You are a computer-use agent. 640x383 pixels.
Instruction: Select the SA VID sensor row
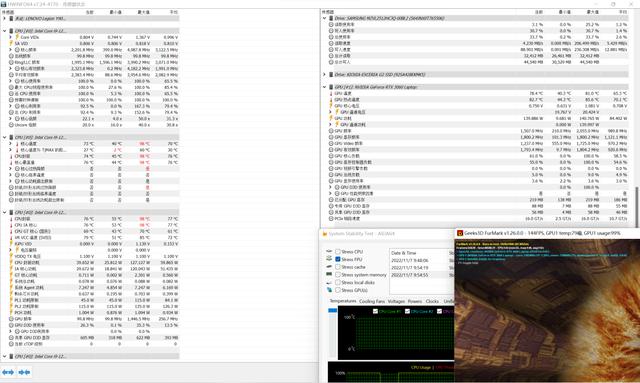pyautogui.click(x=93, y=43)
